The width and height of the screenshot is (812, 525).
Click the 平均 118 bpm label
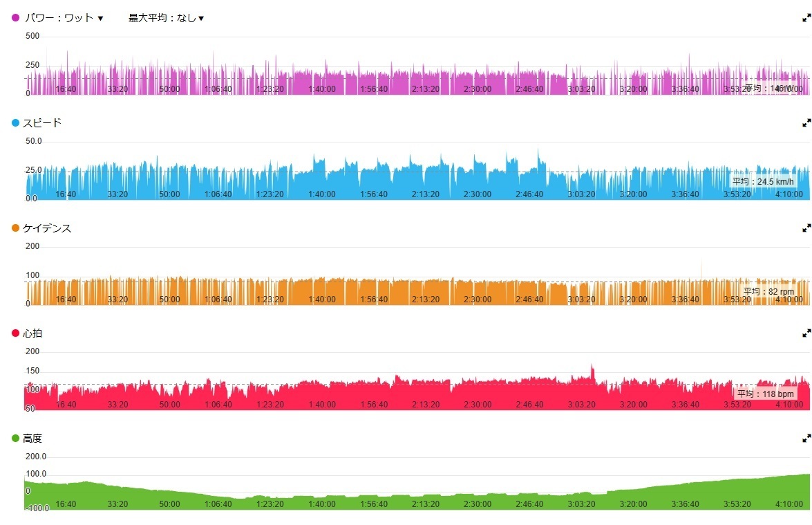click(766, 394)
